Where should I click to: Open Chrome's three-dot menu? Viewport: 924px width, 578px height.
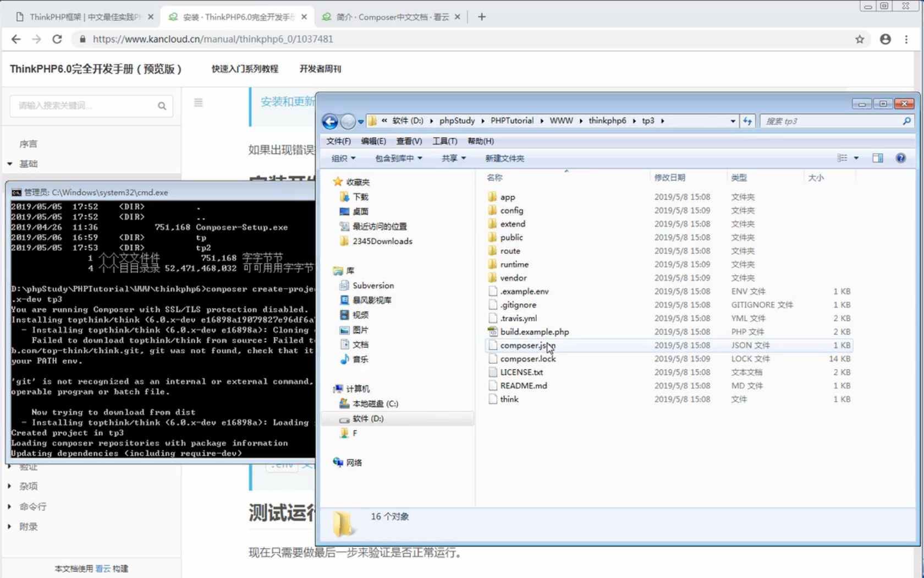click(x=906, y=39)
